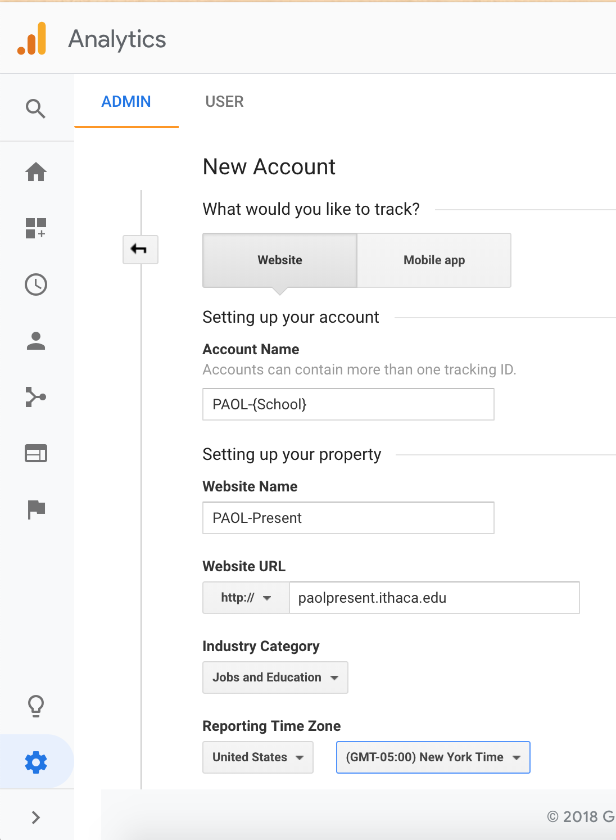Select Mobile app tracking option
616x840 pixels.
click(x=434, y=260)
